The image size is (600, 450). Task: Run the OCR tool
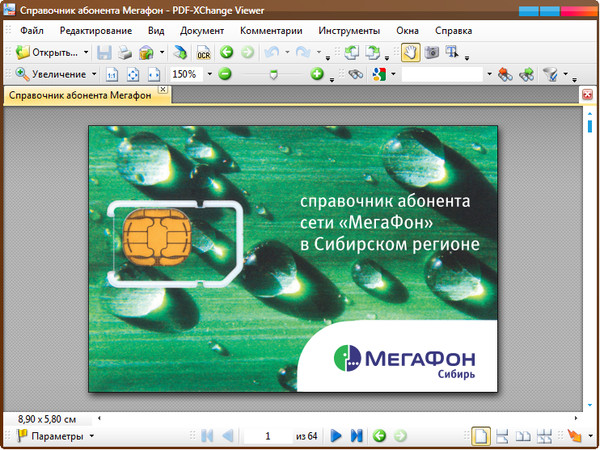[204, 52]
